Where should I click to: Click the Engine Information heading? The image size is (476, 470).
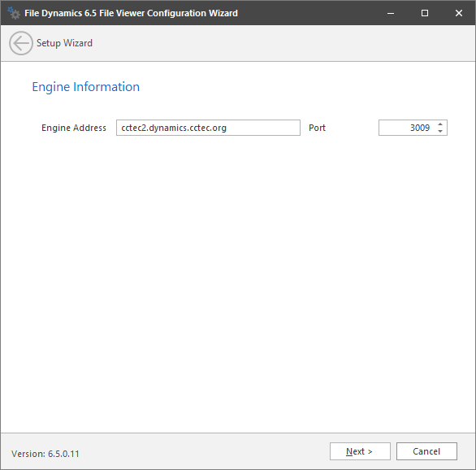86,87
